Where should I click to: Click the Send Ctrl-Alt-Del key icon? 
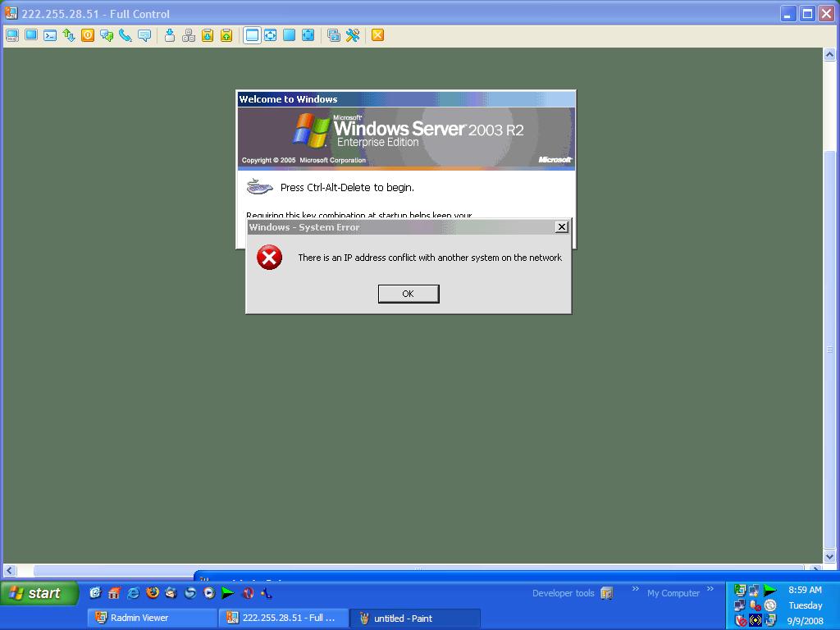[169, 35]
